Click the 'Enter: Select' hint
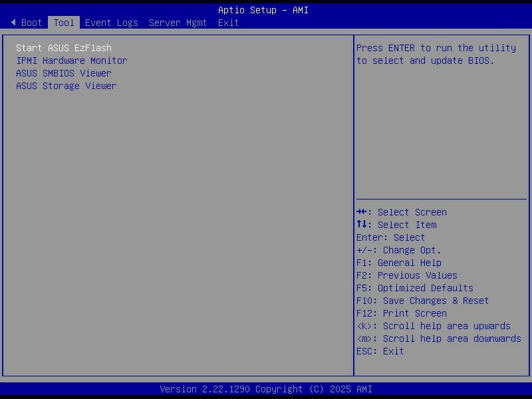The width and height of the screenshot is (532, 399). click(x=390, y=237)
